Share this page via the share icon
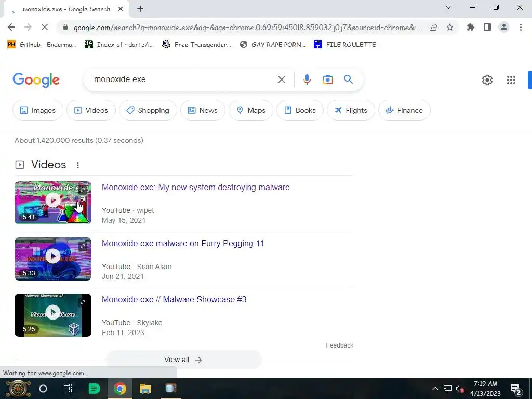532x399 pixels. click(x=433, y=27)
